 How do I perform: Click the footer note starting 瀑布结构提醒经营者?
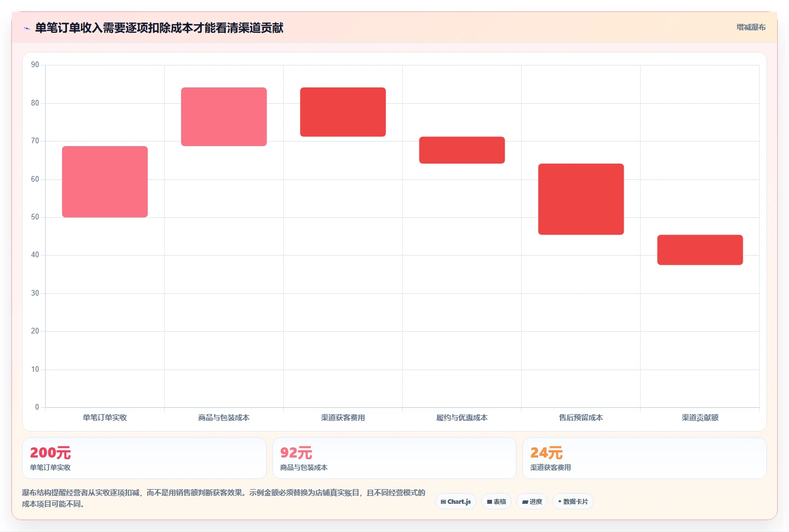[x=223, y=498]
